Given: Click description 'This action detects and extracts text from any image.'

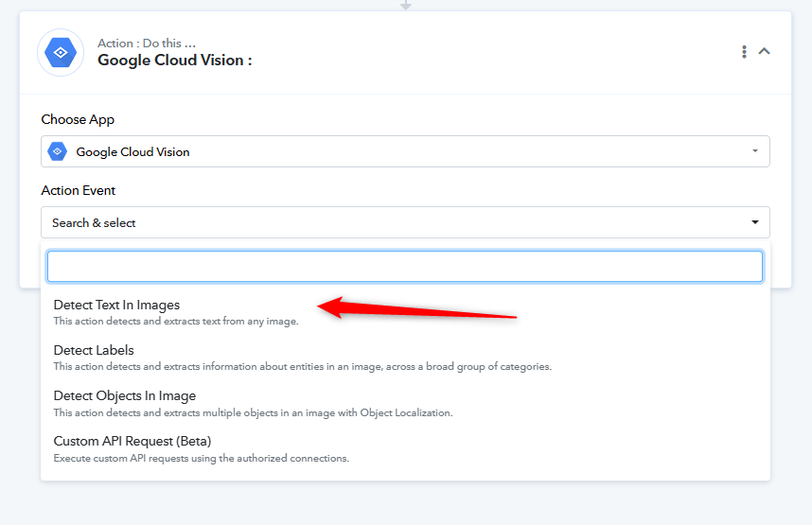Looking at the screenshot, I should coord(176,321).
